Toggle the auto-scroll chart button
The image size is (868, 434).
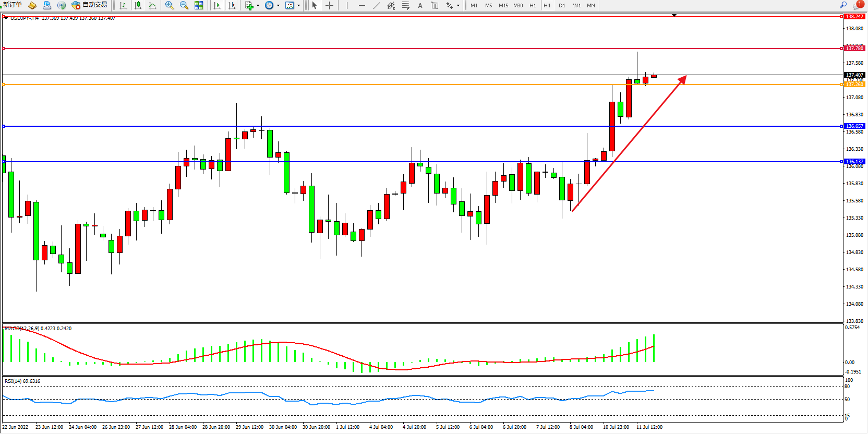click(217, 5)
